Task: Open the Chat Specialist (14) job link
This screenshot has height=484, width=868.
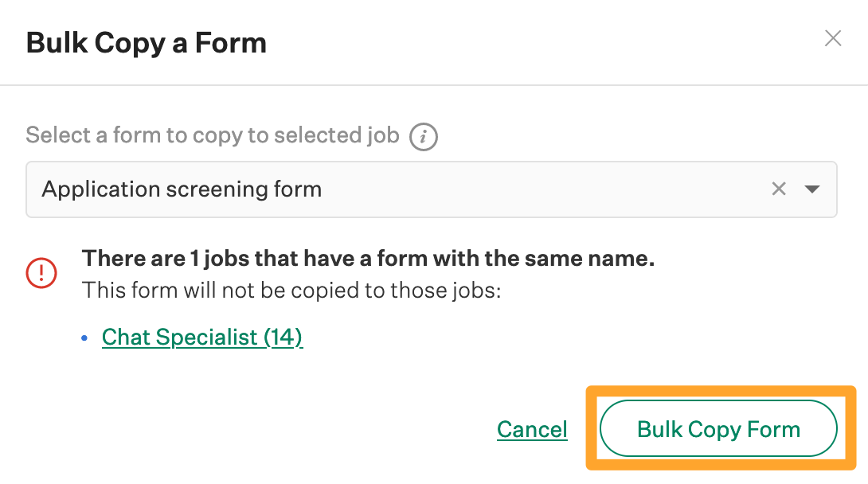Action: (202, 337)
